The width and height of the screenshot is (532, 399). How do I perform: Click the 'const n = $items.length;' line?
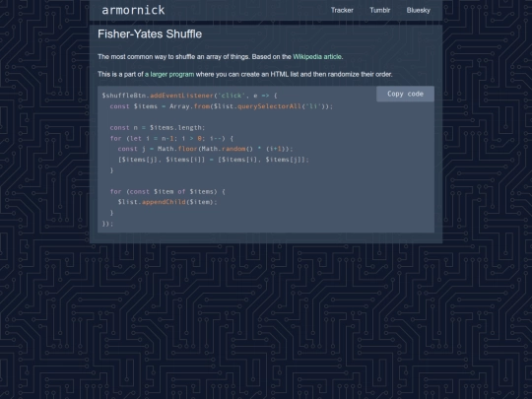[x=158, y=128]
